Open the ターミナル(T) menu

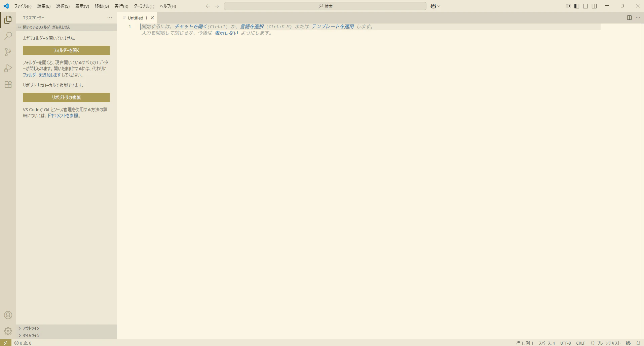(x=144, y=6)
